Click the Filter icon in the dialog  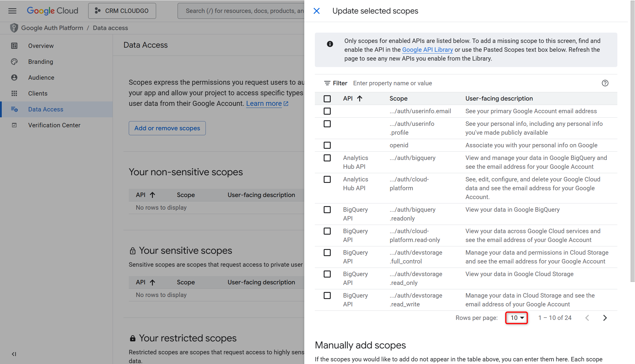[x=327, y=83]
